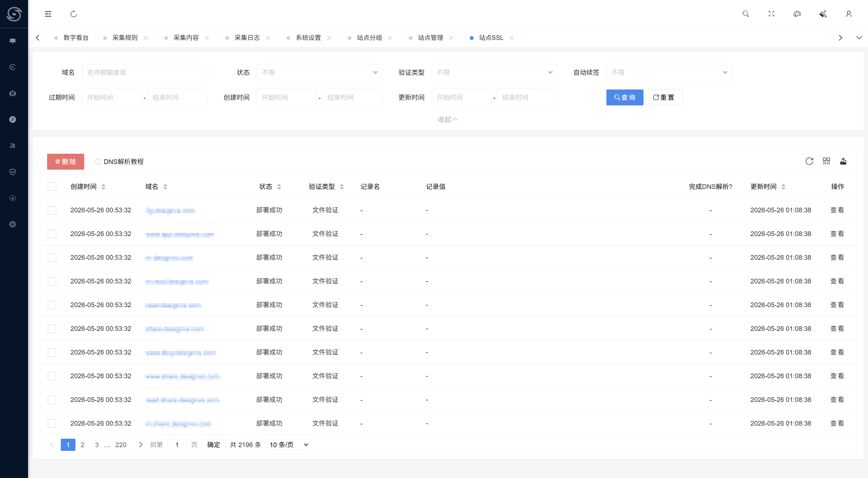The image size is (868, 478).
Task: Open the shield security sidebar icon
Action: coord(12,172)
